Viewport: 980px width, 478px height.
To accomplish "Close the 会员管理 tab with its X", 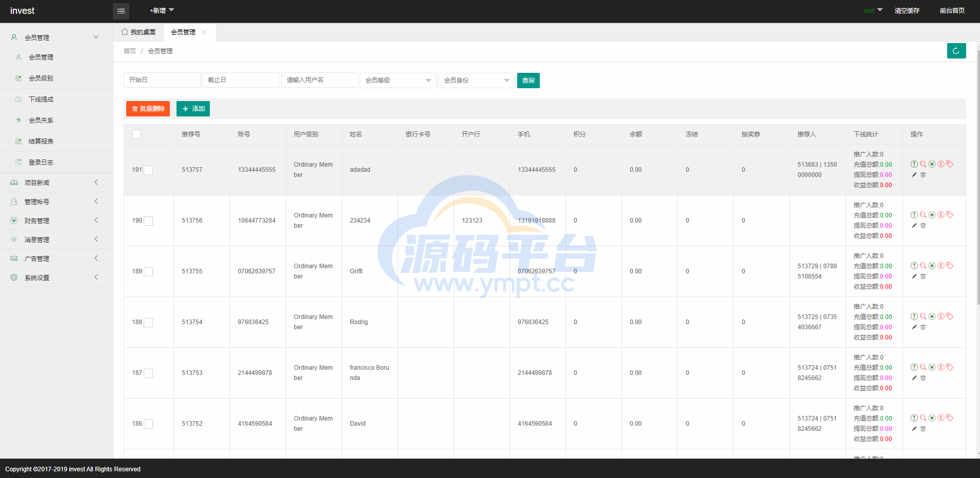I will pos(204,32).
